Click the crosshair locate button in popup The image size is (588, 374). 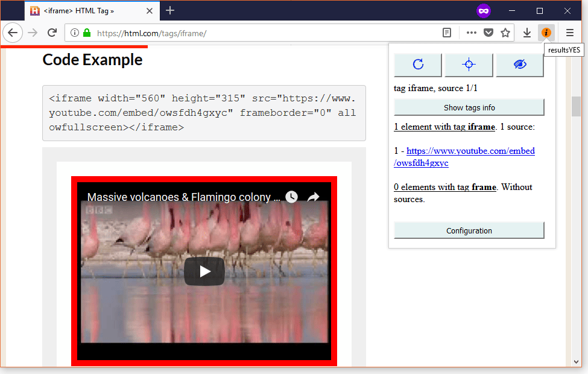pyautogui.click(x=469, y=65)
